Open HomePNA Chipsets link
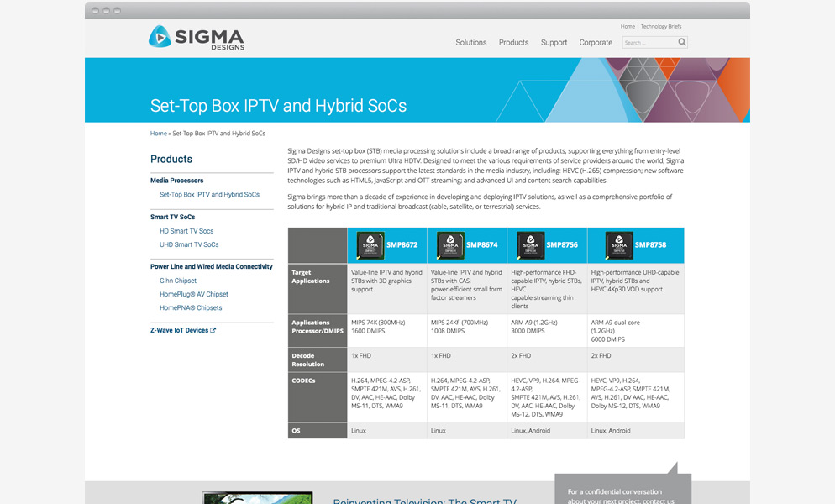Image resolution: width=835 pixels, height=504 pixels. tap(191, 308)
